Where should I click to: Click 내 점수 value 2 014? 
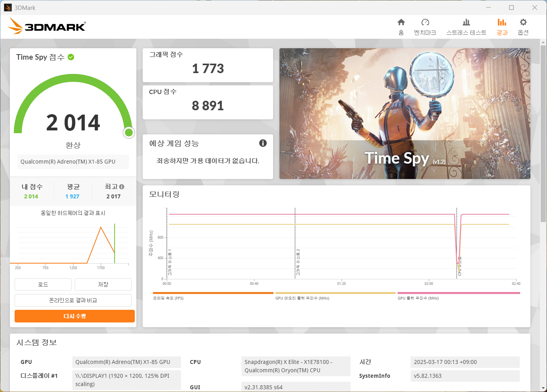tap(31, 196)
